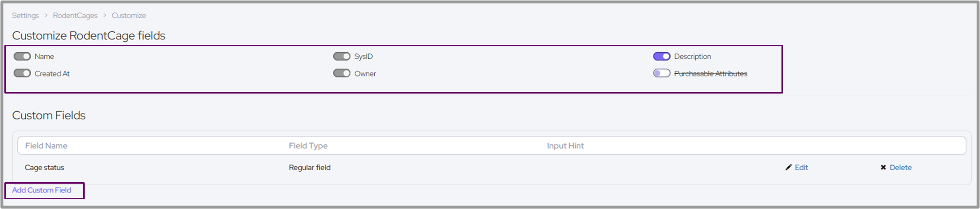The image size is (980, 209).
Task: Toggle the Created At field switch
Action: (22, 74)
